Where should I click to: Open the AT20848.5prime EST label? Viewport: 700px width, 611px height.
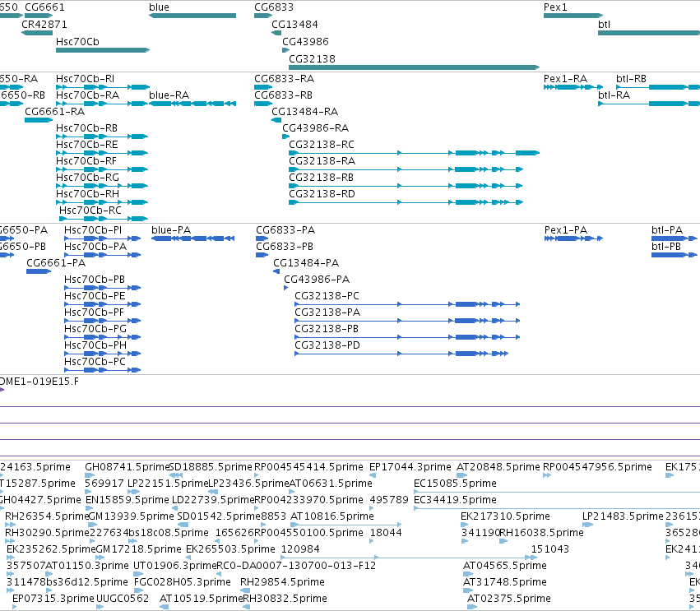[498, 467]
